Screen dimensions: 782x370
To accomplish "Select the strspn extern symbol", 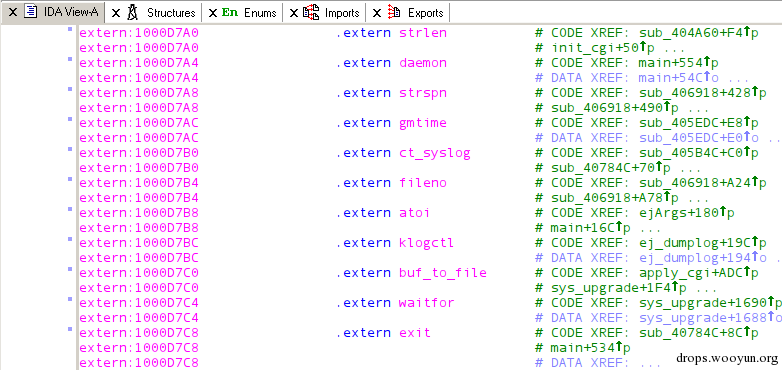I will pyautogui.click(x=422, y=93).
